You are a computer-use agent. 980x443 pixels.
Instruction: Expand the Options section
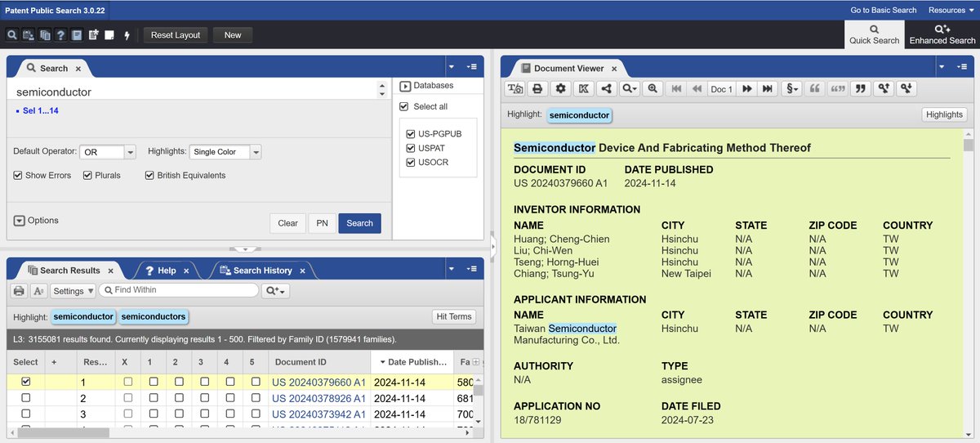pyautogui.click(x=20, y=221)
